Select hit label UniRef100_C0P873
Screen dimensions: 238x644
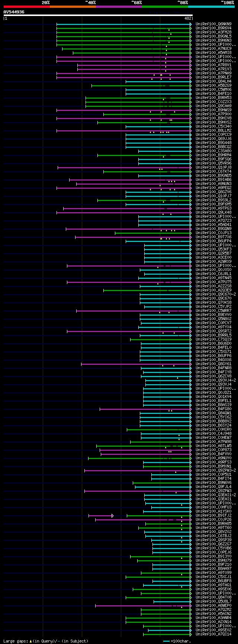[x=213, y=450]
